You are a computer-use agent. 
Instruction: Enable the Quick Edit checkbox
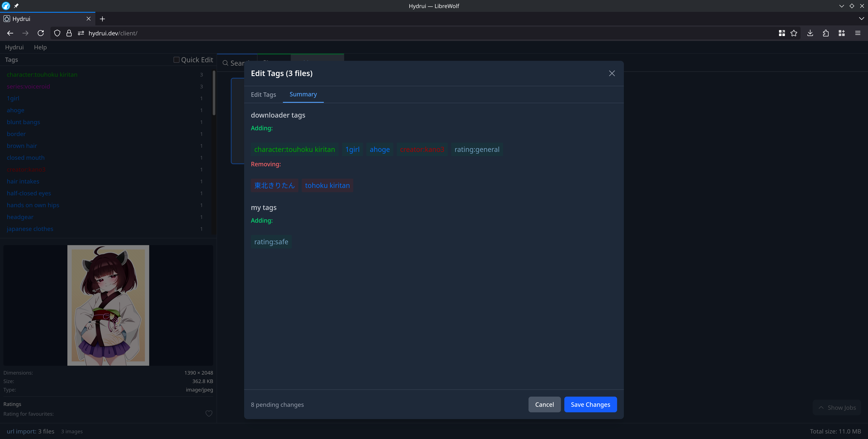coord(176,60)
